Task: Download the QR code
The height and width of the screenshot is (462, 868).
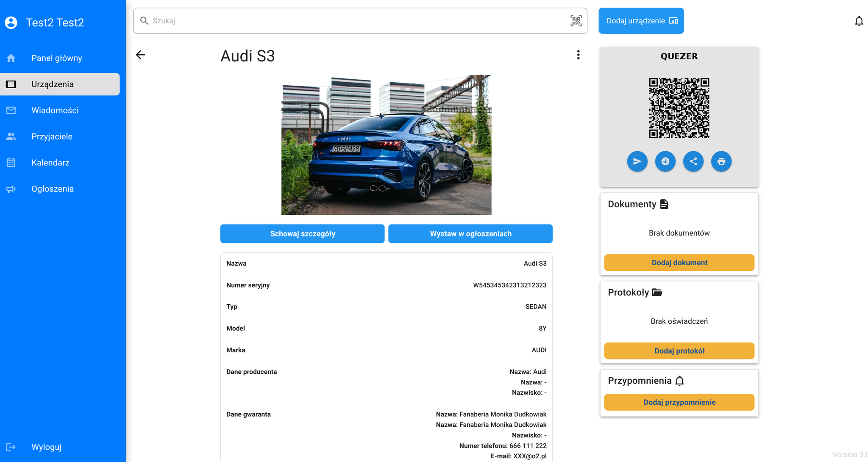Action: pos(665,161)
